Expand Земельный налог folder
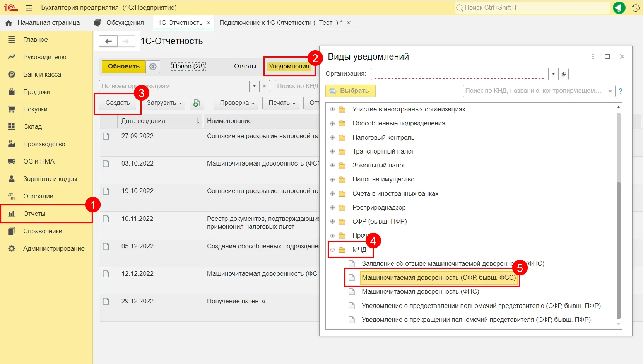 point(332,166)
